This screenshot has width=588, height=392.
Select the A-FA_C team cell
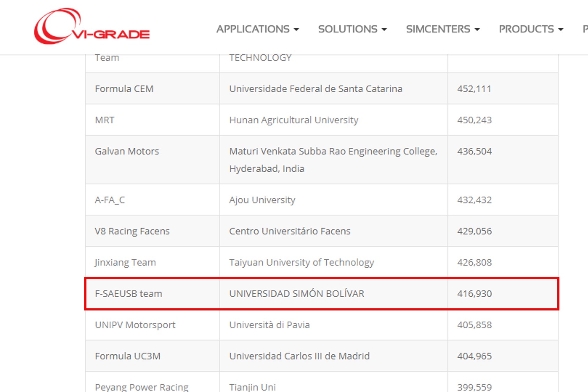(153, 200)
